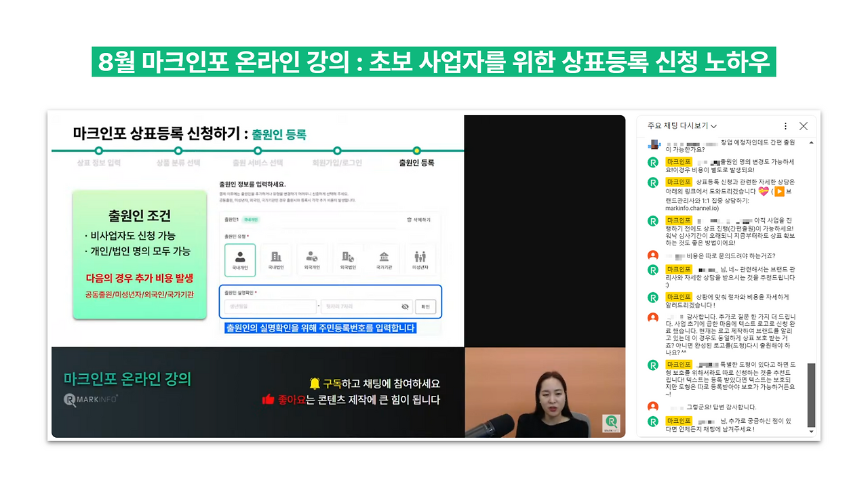Click the 마크인포 avatar beside '아직 사업을 진행하기' message
868x488 pixels.
(653, 221)
